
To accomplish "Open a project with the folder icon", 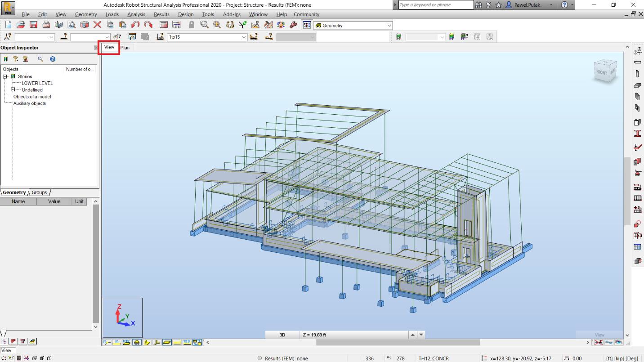I will pyautogui.click(x=21, y=25).
